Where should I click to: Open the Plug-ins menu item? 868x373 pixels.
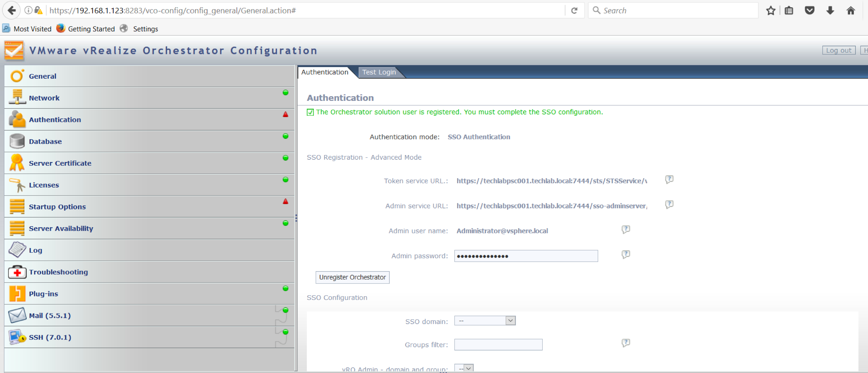(x=149, y=293)
